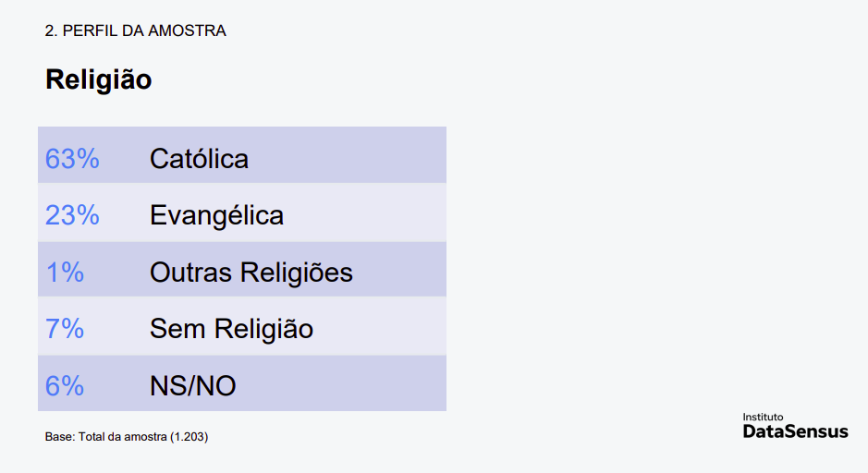Click the word Instituto above DataSensus
This screenshot has height=473, width=868.
tap(763, 418)
